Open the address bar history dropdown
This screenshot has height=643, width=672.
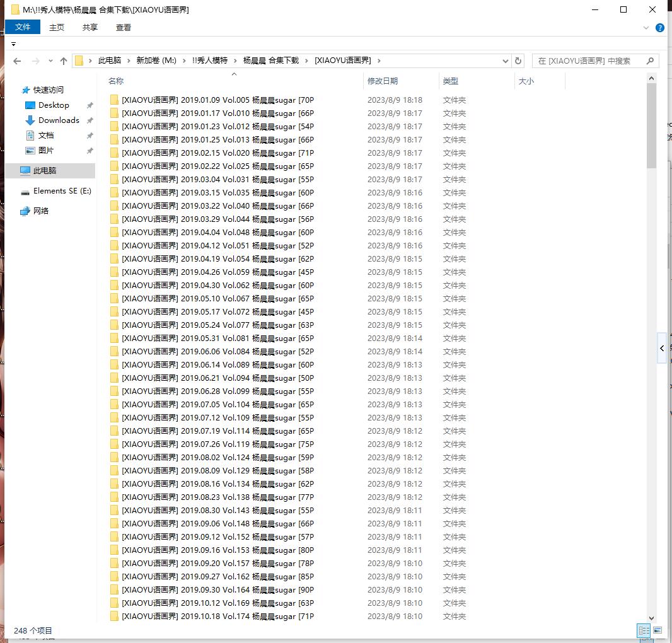[x=506, y=61]
